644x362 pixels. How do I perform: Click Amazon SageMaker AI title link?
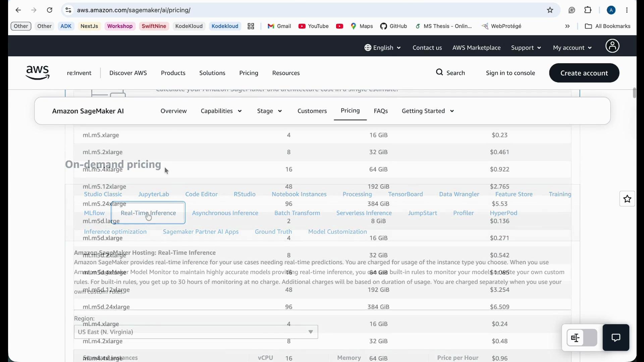pos(88,111)
